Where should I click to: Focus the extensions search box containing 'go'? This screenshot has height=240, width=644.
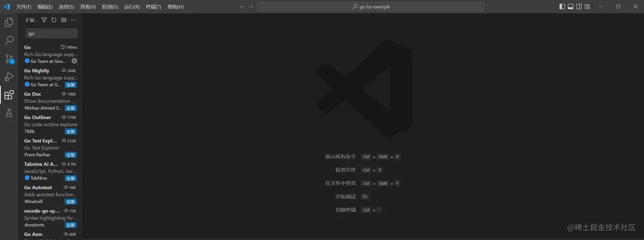point(51,34)
